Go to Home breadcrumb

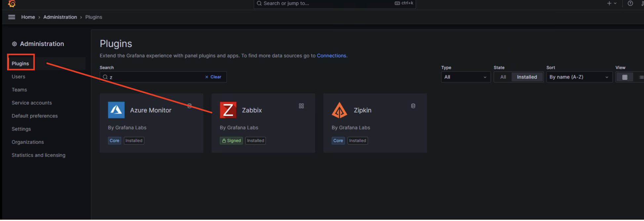pyautogui.click(x=28, y=17)
